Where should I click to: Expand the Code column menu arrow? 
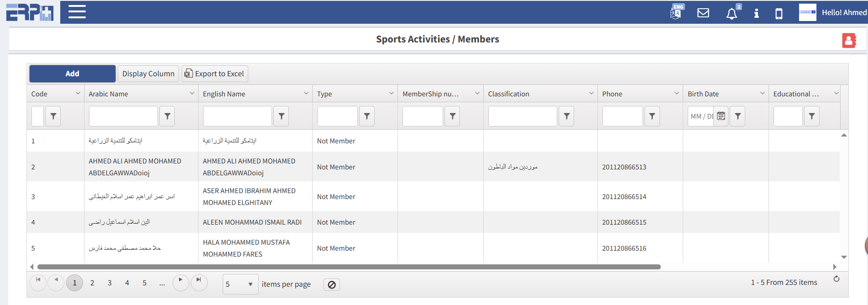78,94
